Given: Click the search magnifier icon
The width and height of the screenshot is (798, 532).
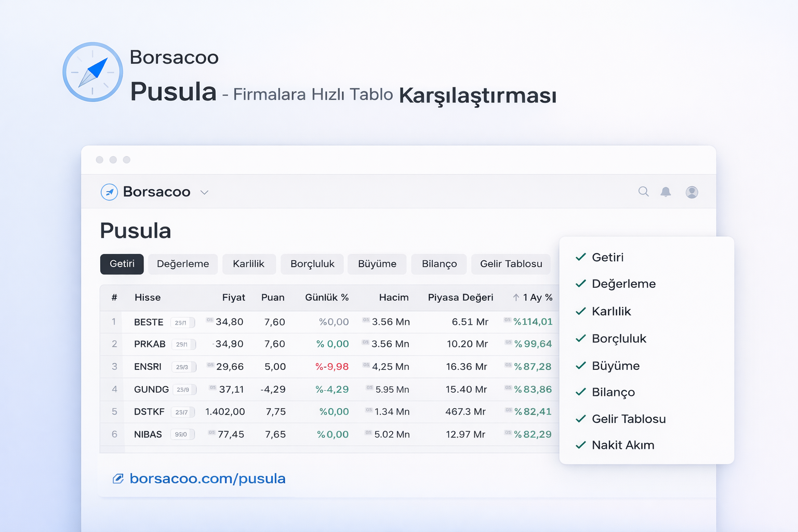Looking at the screenshot, I should 643,192.
